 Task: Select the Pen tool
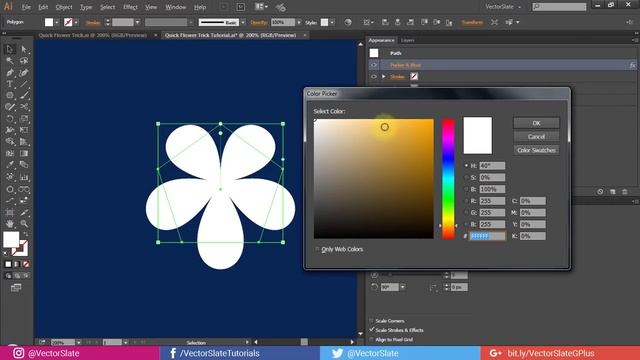coord(9,73)
